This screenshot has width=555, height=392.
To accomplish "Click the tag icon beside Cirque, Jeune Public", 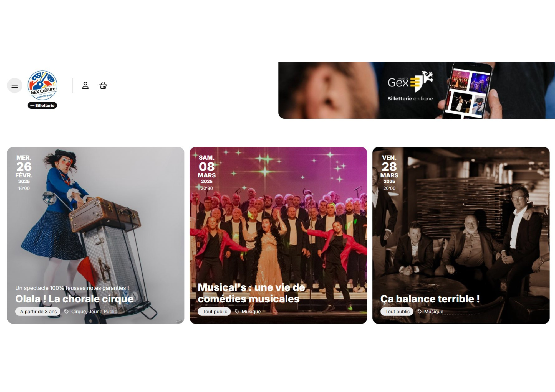I will [x=66, y=311].
